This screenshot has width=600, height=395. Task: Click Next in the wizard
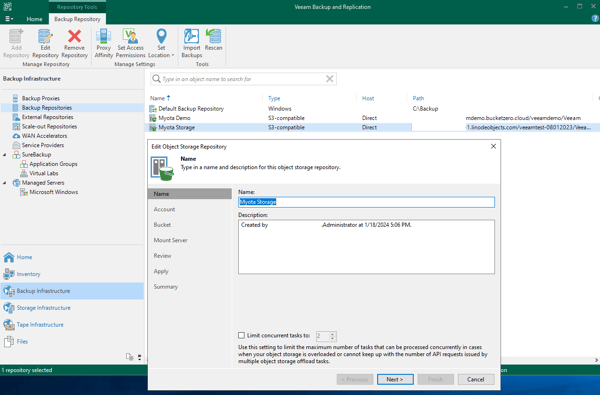[x=395, y=379]
